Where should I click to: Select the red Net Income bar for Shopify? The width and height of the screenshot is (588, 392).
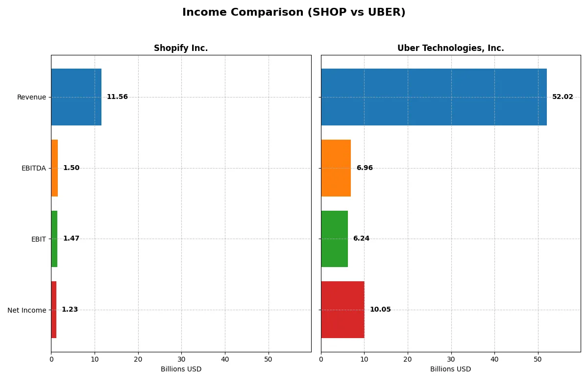(53, 310)
